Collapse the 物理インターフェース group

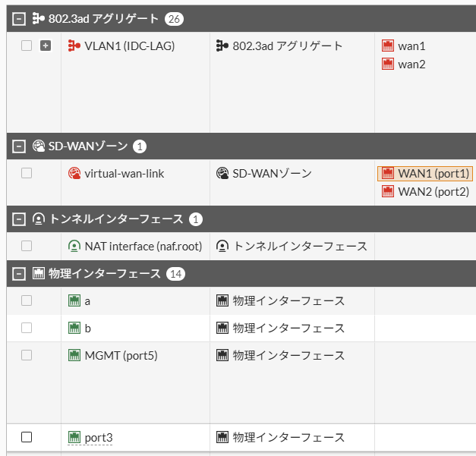pos(19,273)
